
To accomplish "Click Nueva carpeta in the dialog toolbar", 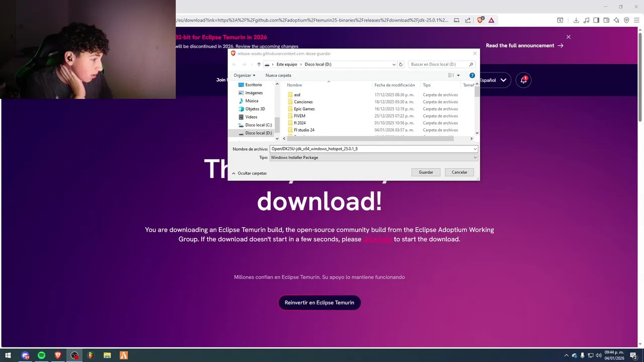I will (x=278, y=75).
